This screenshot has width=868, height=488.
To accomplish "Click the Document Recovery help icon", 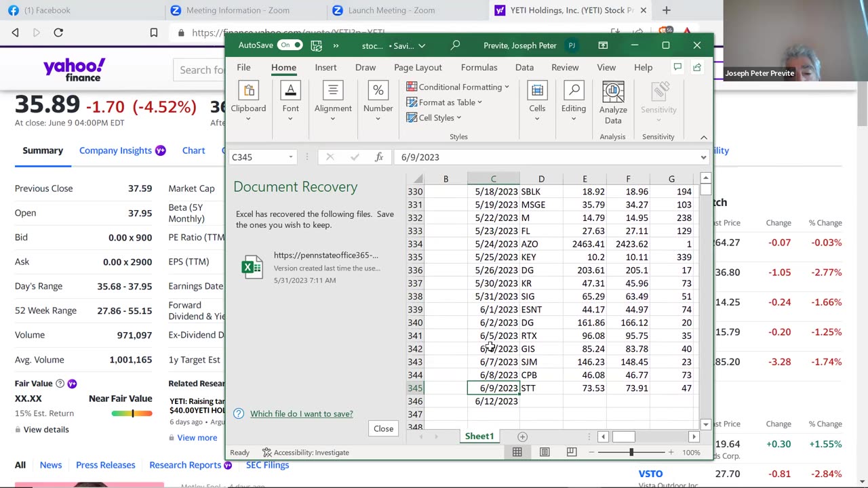I will tap(239, 413).
